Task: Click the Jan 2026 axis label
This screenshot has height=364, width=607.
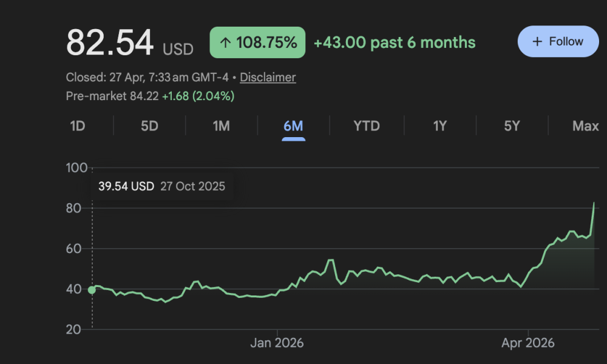Action: 277,343
